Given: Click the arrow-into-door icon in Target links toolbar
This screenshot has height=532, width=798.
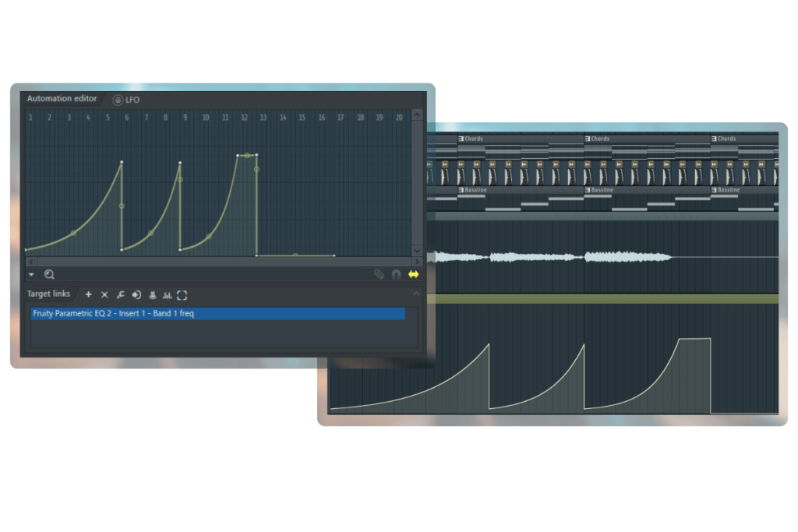Looking at the screenshot, I should [137, 294].
